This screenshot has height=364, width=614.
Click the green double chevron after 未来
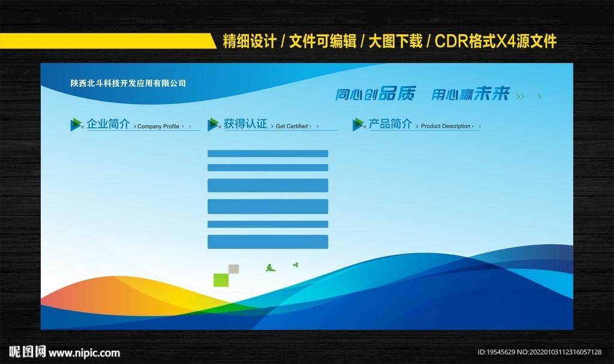(520, 97)
